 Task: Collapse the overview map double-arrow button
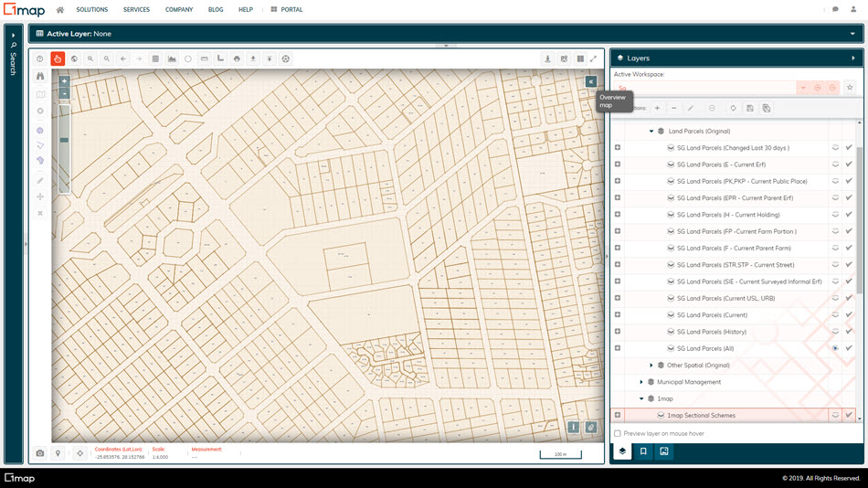(x=590, y=81)
